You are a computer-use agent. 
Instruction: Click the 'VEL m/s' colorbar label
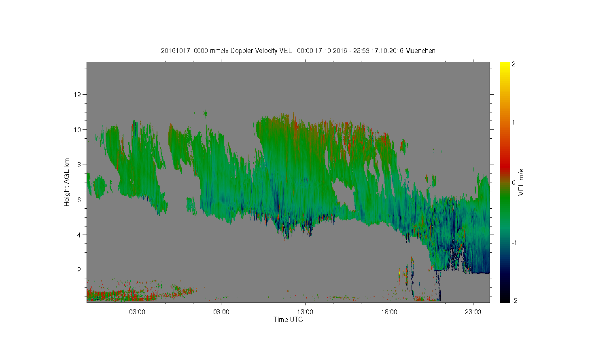pos(521,182)
